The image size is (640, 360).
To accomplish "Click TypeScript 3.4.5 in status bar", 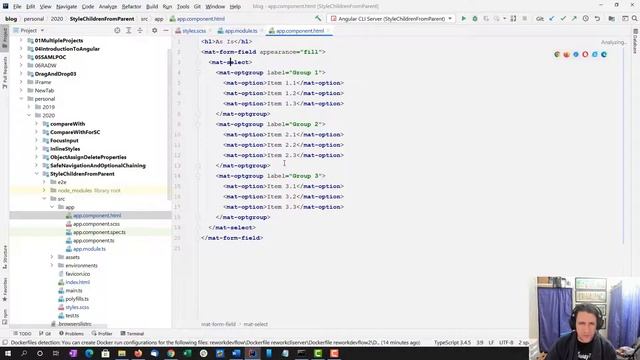I will click(452, 342).
